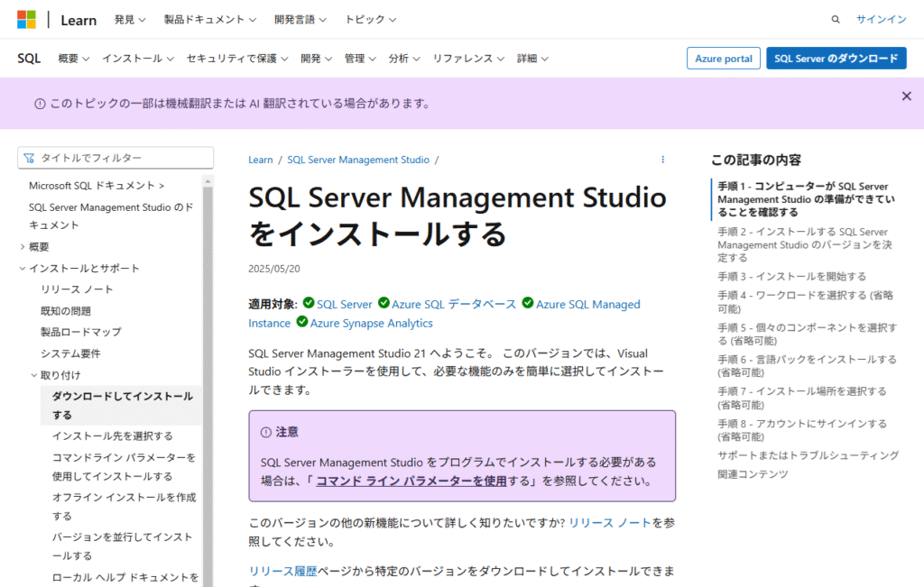The height and width of the screenshot is (587, 924).
Task: Open the インストール menu in SQL bar
Action: click(138, 59)
